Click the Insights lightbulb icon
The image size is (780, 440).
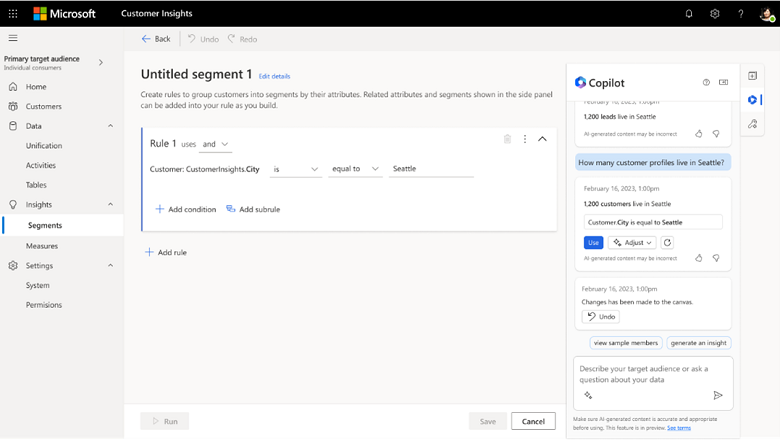13,204
